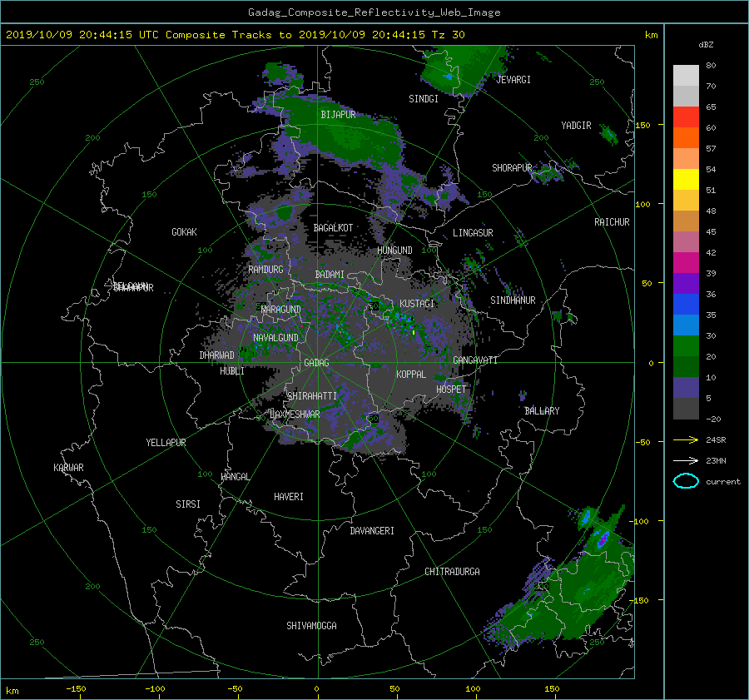
Task: Click the RAICHUR city label
Action: [x=612, y=222]
